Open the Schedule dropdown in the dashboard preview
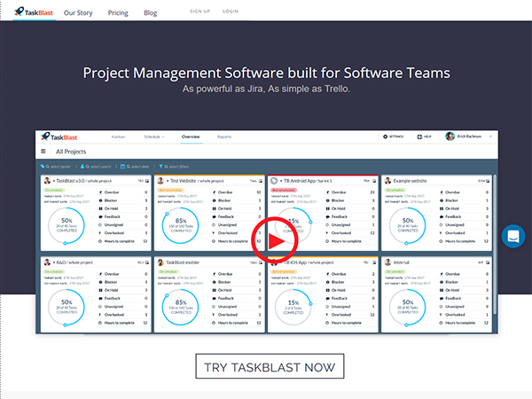The image size is (532, 399). click(x=154, y=137)
